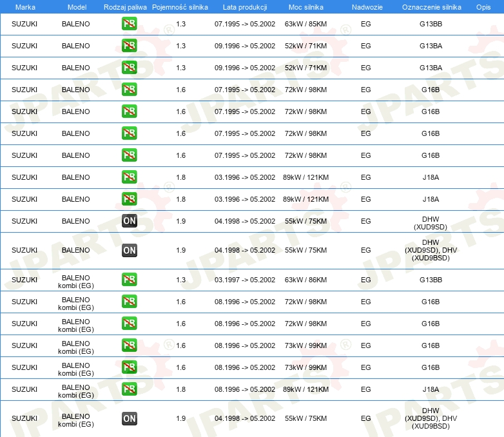Select J18A engine code in BALENO kombi row
The height and width of the screenshot is (437, 504).
[431, 389]
